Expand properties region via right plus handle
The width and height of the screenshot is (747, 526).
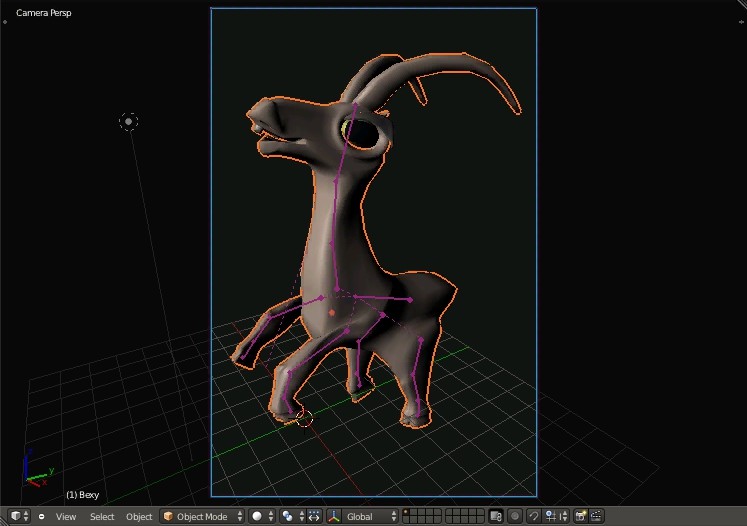741,21
